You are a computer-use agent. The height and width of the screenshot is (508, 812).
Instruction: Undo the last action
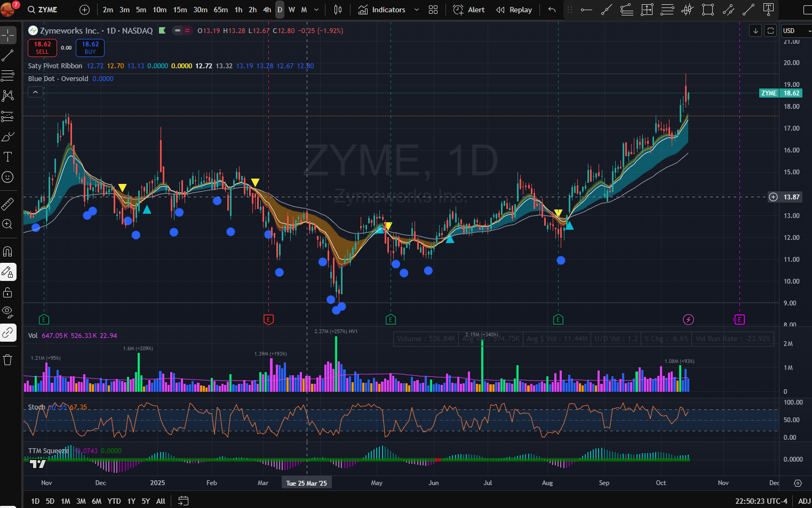pos(552,10)
